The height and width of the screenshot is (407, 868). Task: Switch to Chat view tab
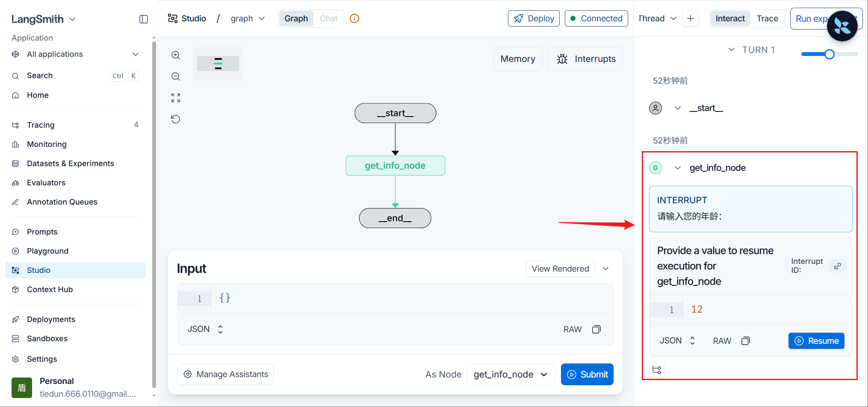coord(328,18)
